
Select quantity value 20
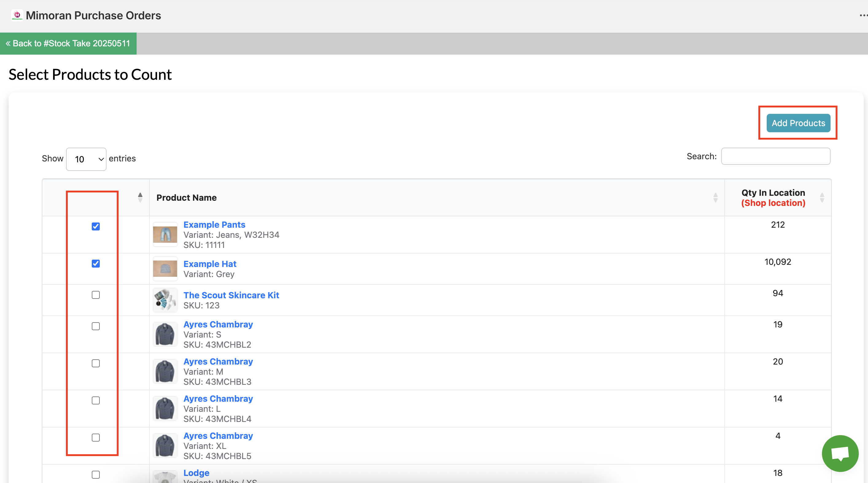coord(778,361)
